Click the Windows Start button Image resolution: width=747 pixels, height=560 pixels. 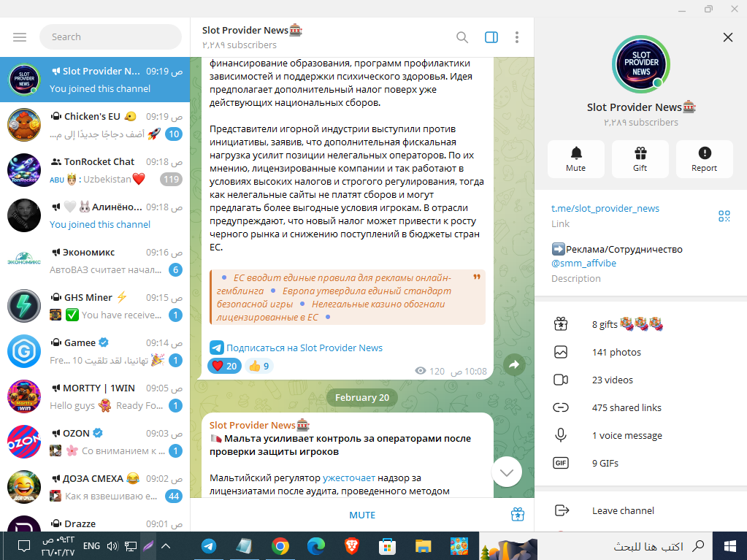click(729, 545)
